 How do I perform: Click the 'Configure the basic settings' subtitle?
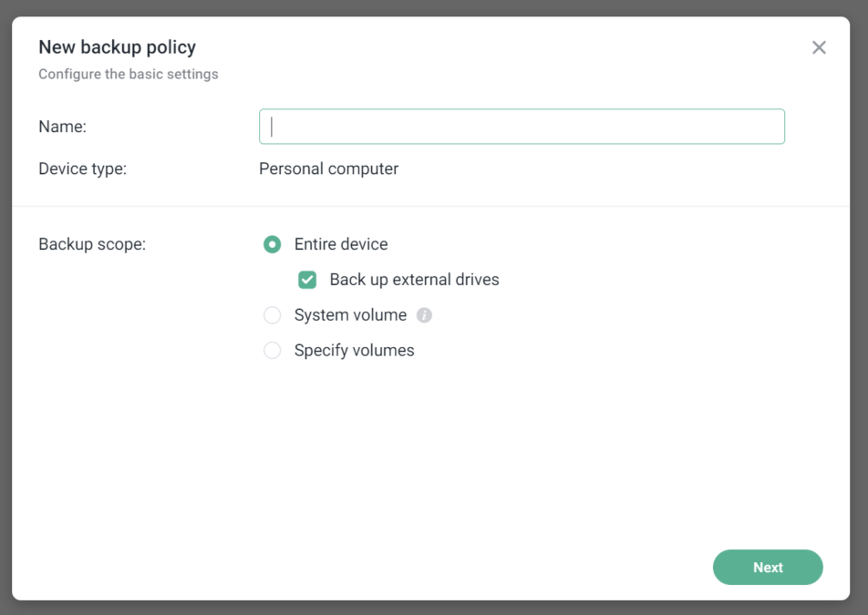click(128, 74)
